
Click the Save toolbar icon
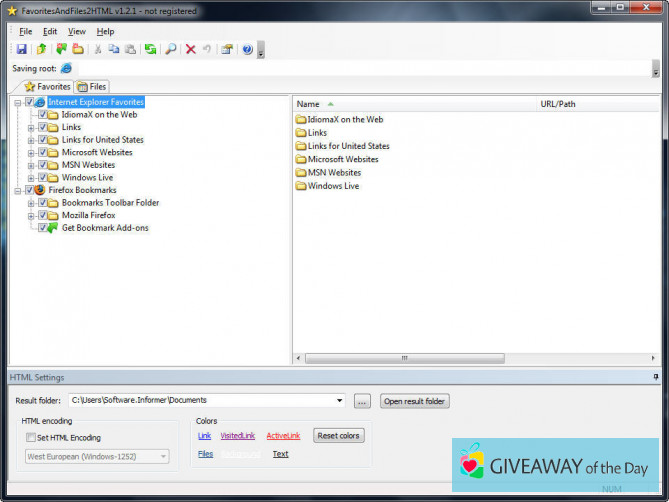click(21, 49)
